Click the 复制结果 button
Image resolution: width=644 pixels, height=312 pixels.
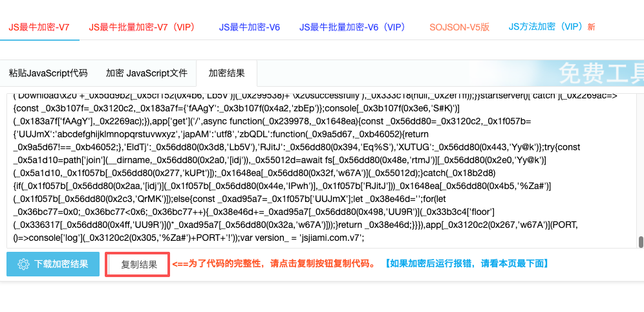(x=139, y=265)
